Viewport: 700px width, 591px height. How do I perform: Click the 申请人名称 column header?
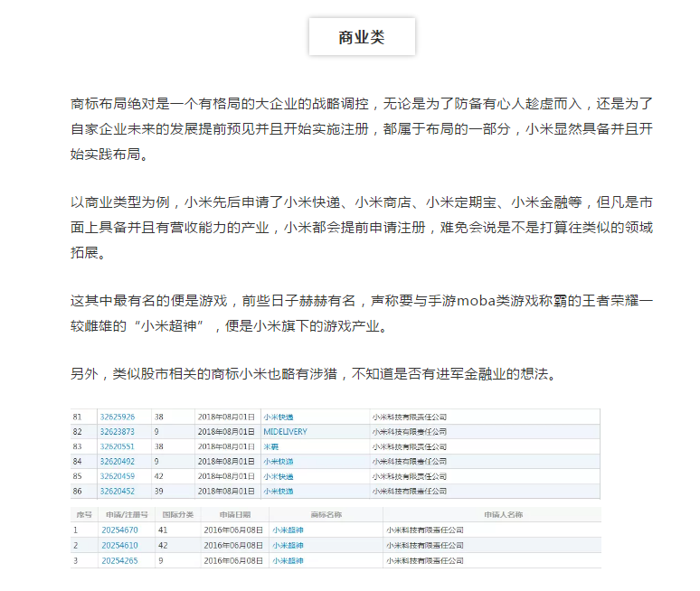coord(504,515)
